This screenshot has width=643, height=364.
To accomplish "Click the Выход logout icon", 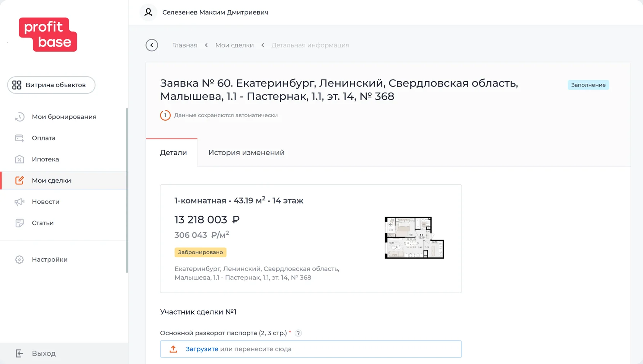I will [x=20, y=353].
